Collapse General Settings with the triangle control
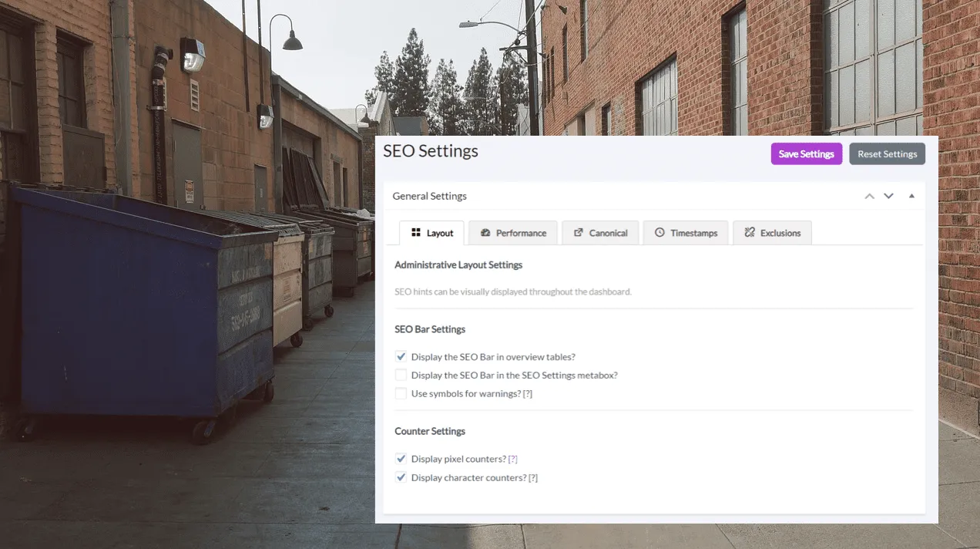The image size is (980, 549). pos(911,195)
